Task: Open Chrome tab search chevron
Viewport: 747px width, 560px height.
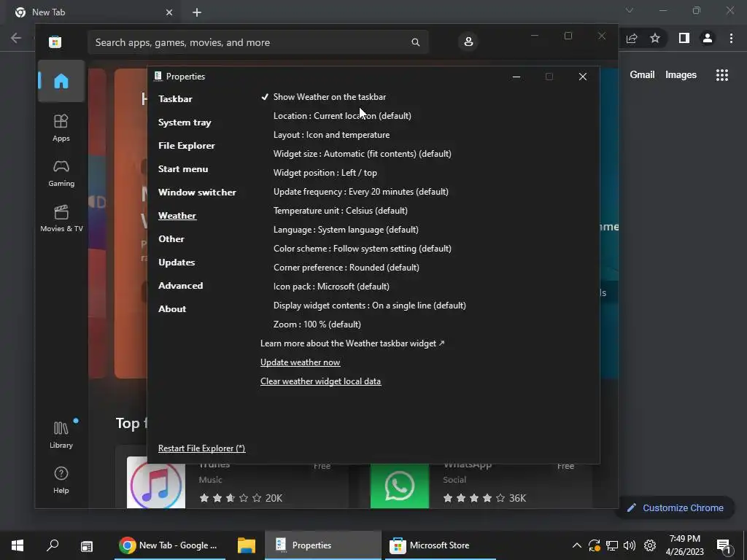Action: [x=630, y=10]
